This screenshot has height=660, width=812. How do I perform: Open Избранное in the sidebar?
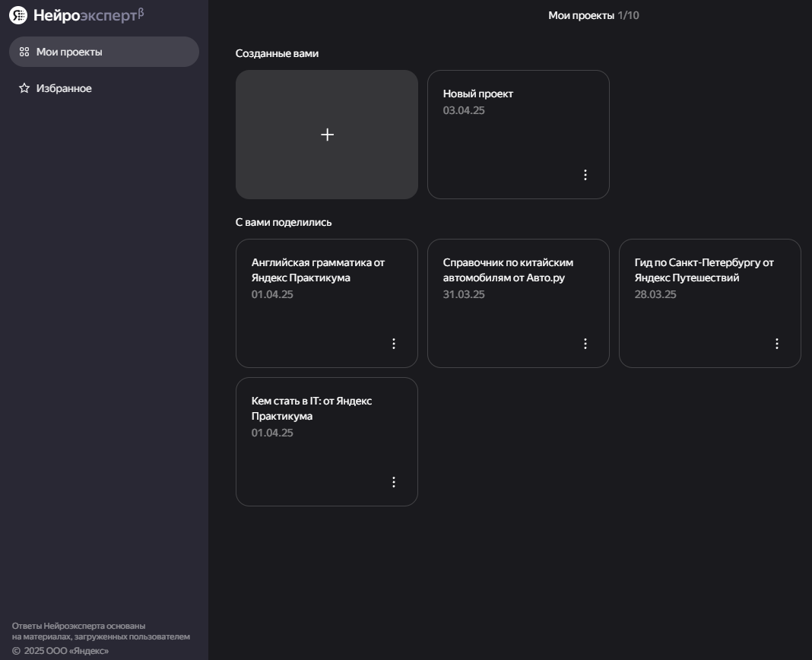pyautogui.click(x=64, y=89)
